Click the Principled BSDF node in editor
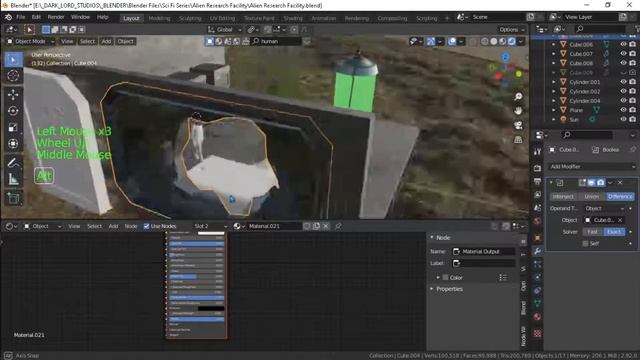Image resolution: width=640 pixels, height=360 pixels. point(196,285)
